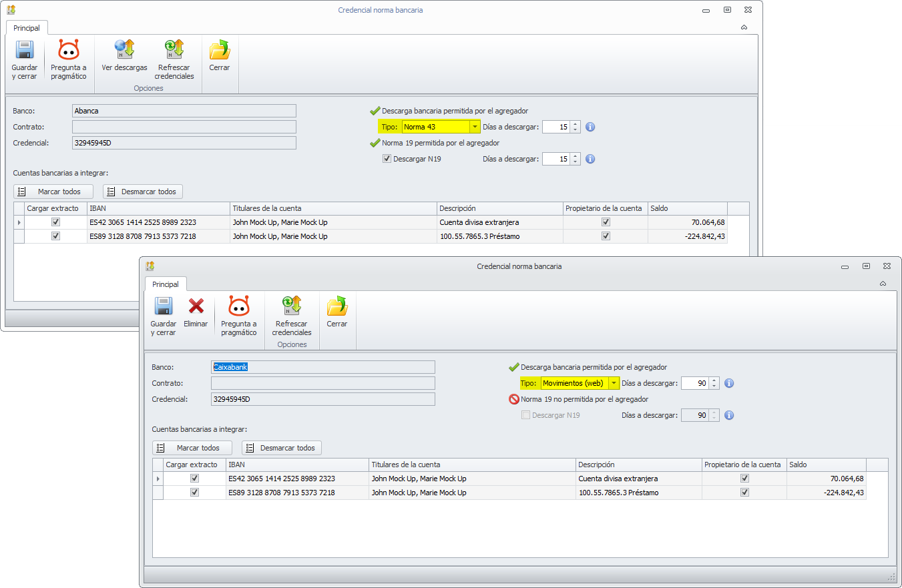Click the app icon in Caixabank window title bar
This screenshot has width=902, height=588.
pos(150,266)
